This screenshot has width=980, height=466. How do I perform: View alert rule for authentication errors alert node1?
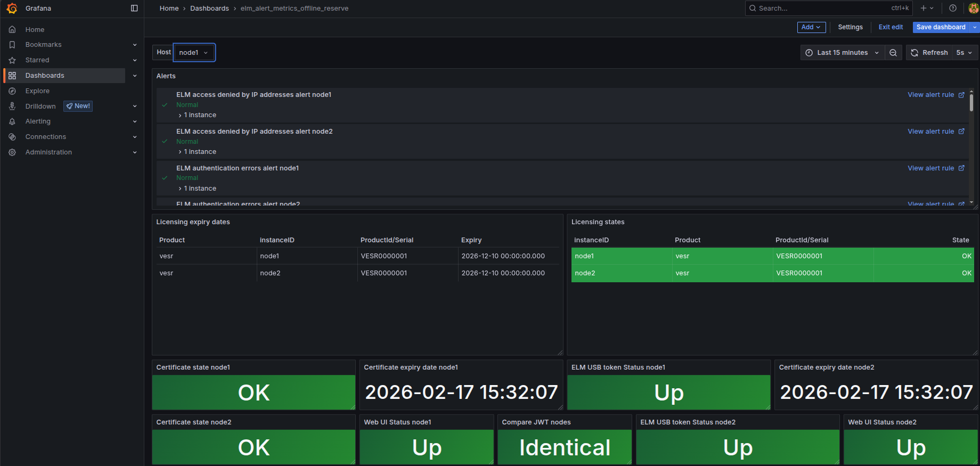coord(936,168)
